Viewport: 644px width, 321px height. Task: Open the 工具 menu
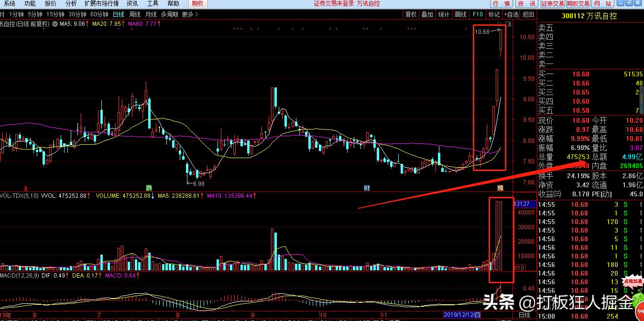153,4
